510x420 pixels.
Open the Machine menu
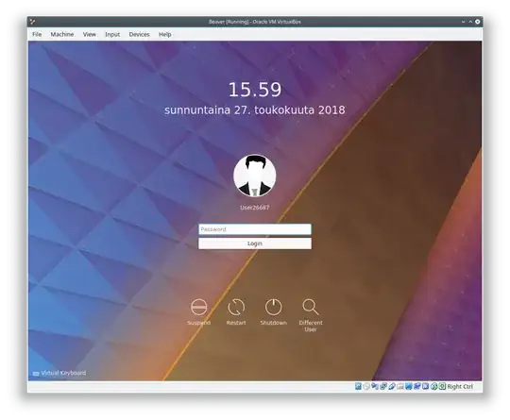[62, 34]
